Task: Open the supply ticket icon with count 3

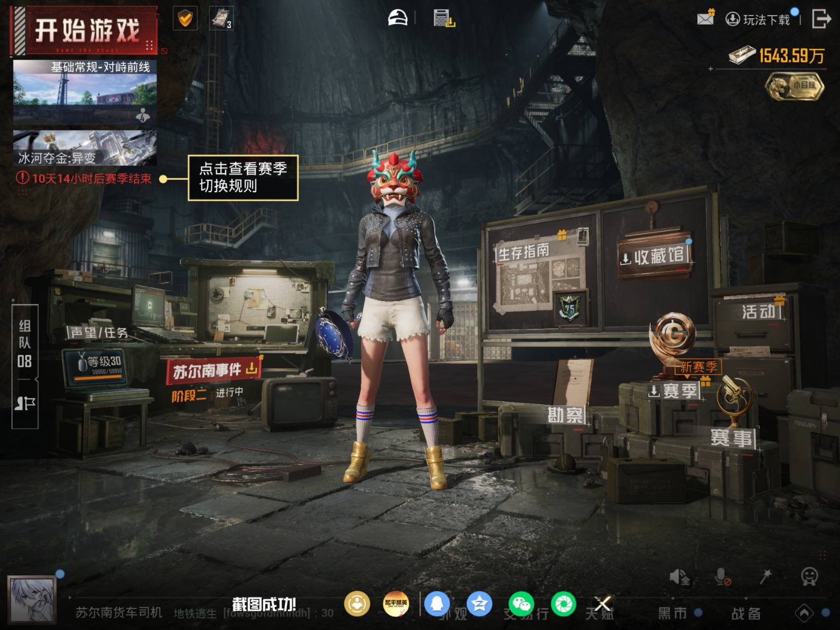Action: coord(221,19)
